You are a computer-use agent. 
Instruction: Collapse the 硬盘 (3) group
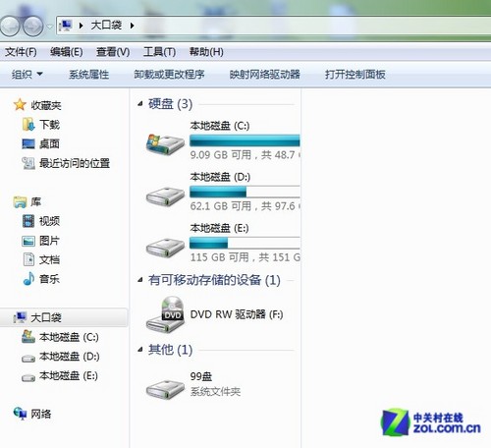(x=140, y=104)
